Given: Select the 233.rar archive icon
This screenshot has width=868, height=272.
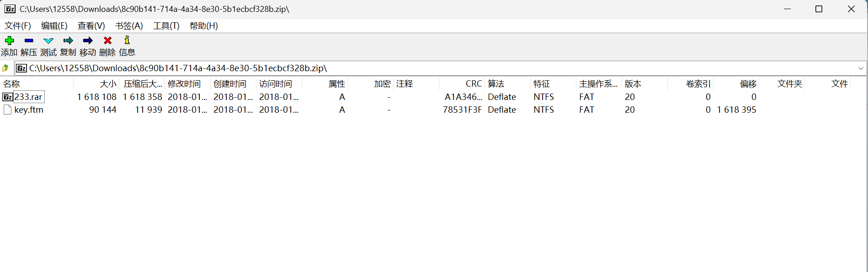Looking at the screenshot, I should tap(7, 97).
